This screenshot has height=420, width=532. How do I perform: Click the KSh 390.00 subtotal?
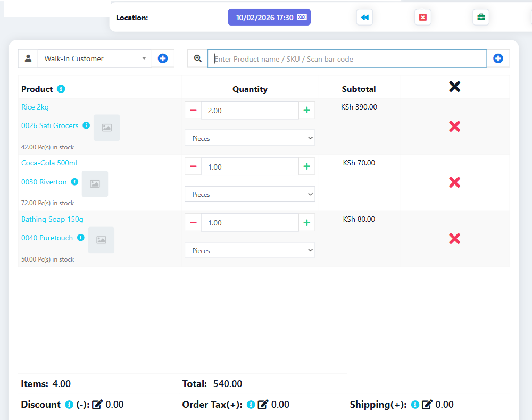point(359,107)
